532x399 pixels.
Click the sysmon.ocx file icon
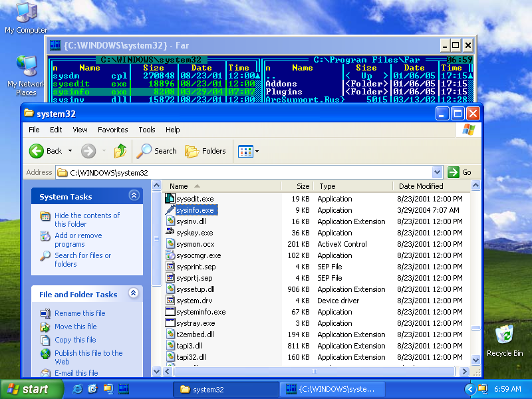pos(170,243)
